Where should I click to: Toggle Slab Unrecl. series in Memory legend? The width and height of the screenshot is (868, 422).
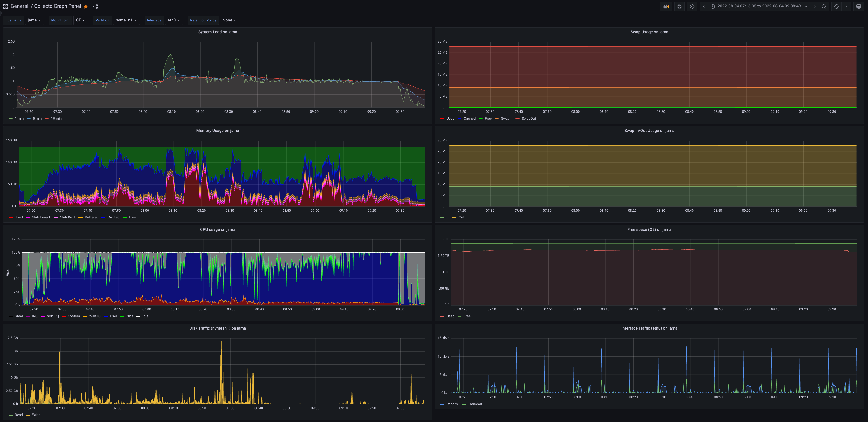41,217
